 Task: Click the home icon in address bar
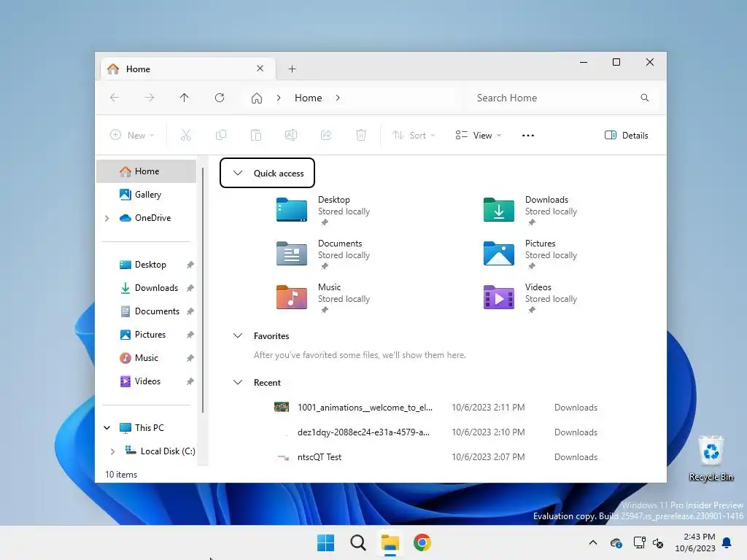(x=257, y=98)
